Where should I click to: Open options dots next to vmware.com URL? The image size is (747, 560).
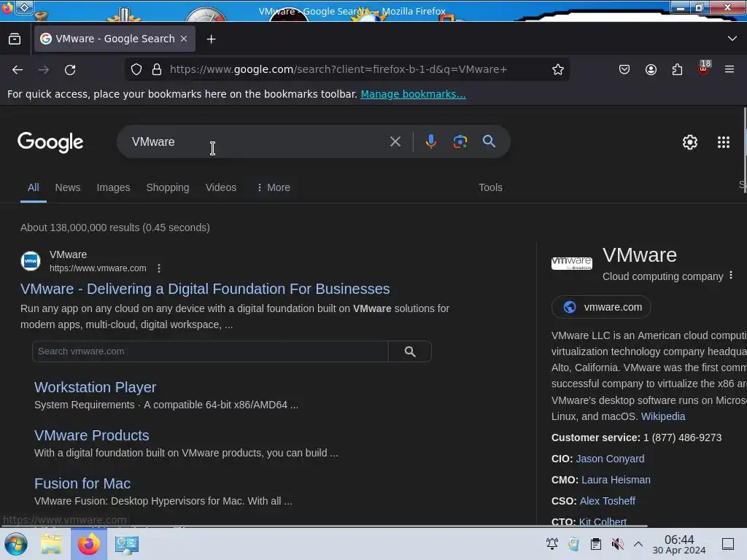[x=159, y=268]
